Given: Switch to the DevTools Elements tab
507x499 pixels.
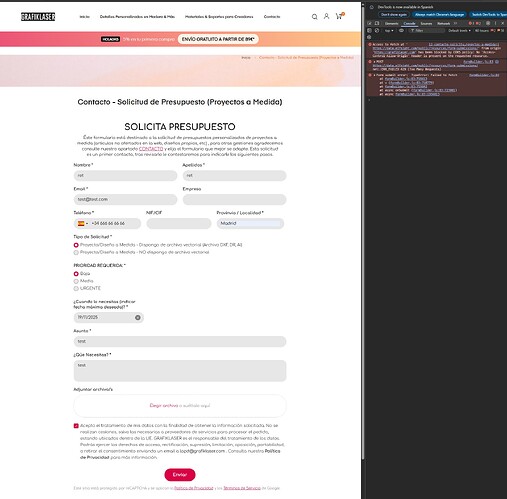Looking at the screenshot, I should pyautogui.click(x=391, y=24).
